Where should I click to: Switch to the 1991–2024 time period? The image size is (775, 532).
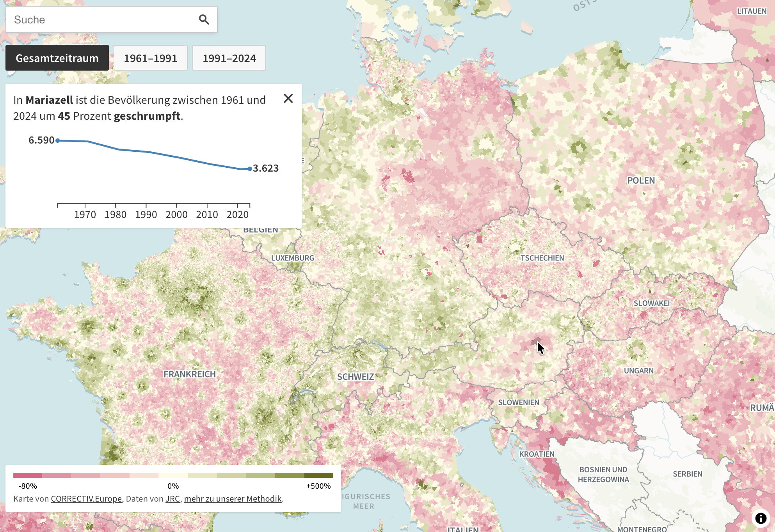pos(229,58)
